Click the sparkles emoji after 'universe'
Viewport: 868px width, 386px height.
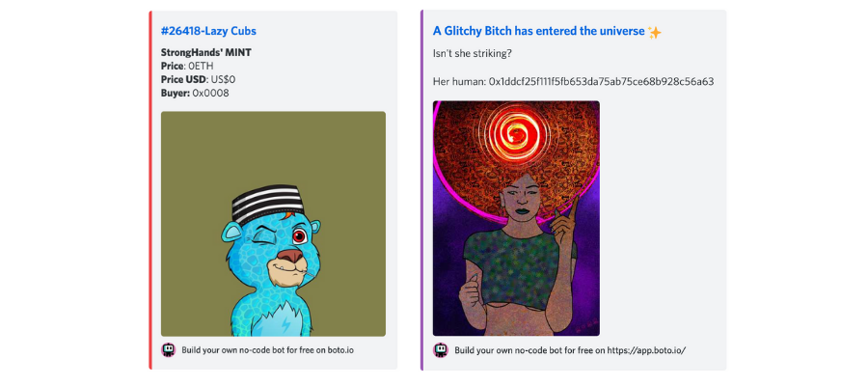click(x=654, y=32)
